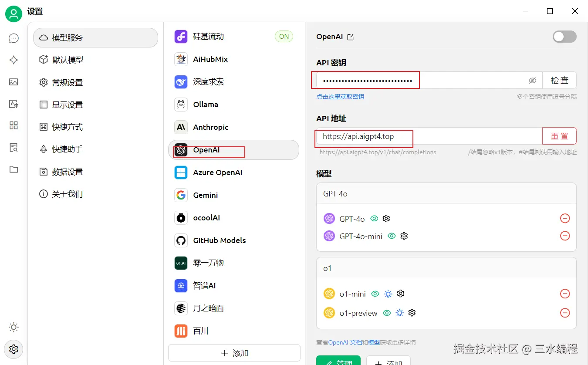Remove the GPT-4o model
588x365 pixels.
(x=565, y=218)
